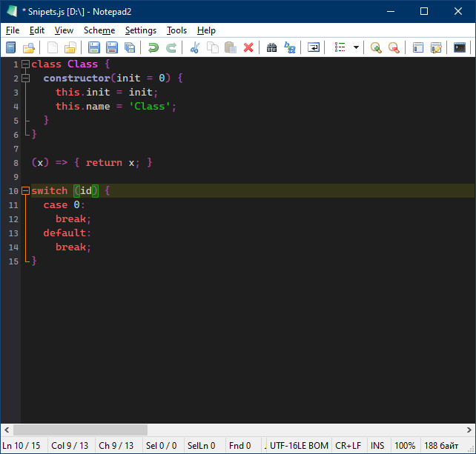Open the Tools menu

[x=176, y=30]
